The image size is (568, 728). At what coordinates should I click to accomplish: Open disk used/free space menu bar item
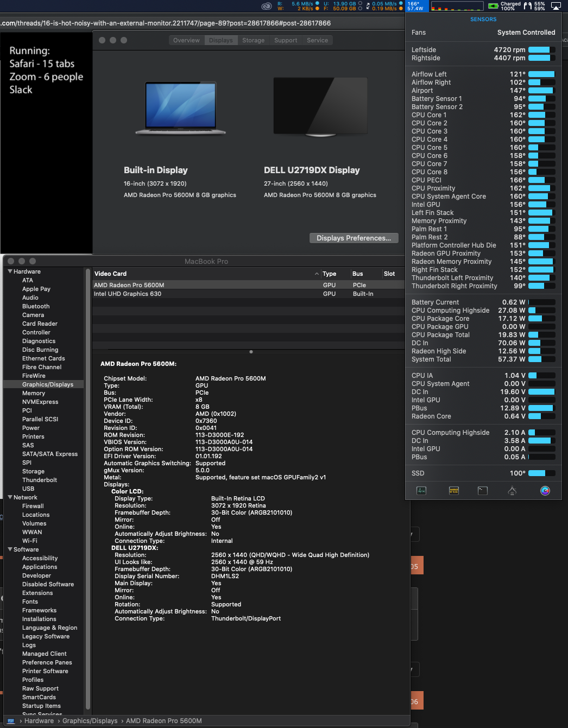point(343,6)
